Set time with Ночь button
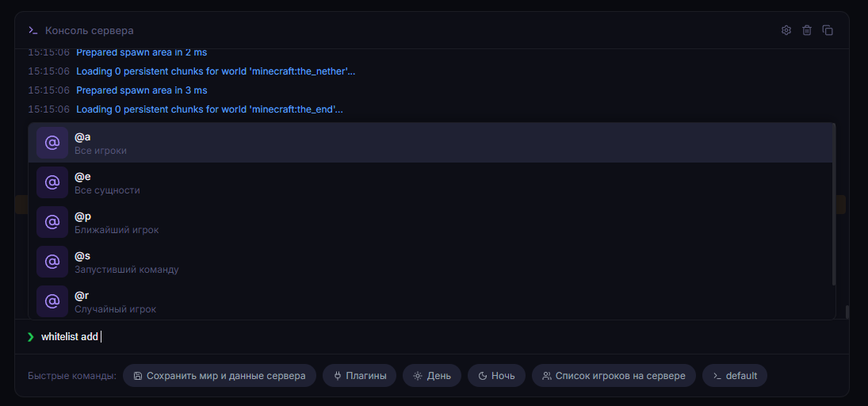Screen dimensions: 868x406 tap(496, 376)
